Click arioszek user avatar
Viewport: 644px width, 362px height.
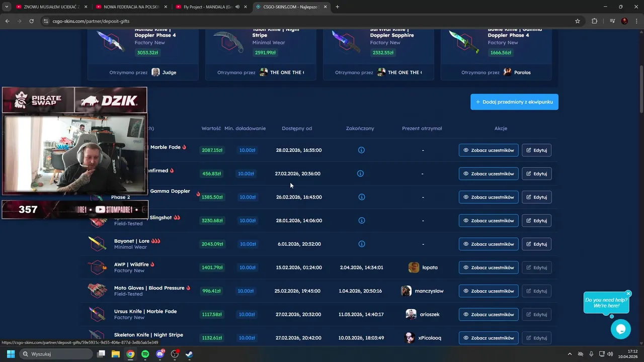(411, 314)
